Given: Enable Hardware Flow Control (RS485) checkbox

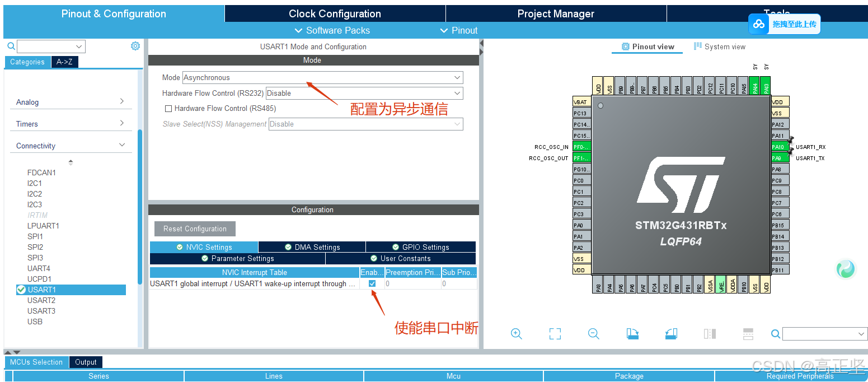Looking at the screenshot, I should coord(168,109).
